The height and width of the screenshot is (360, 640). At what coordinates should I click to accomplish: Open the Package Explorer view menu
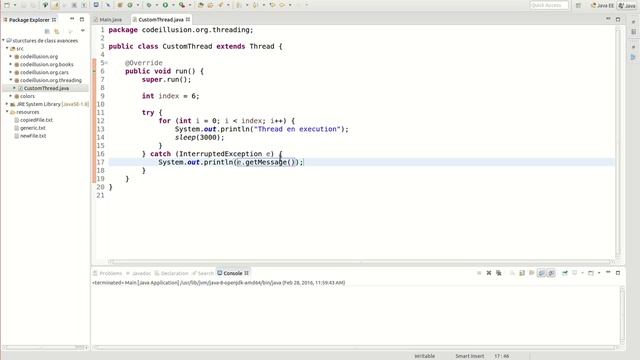82,31
